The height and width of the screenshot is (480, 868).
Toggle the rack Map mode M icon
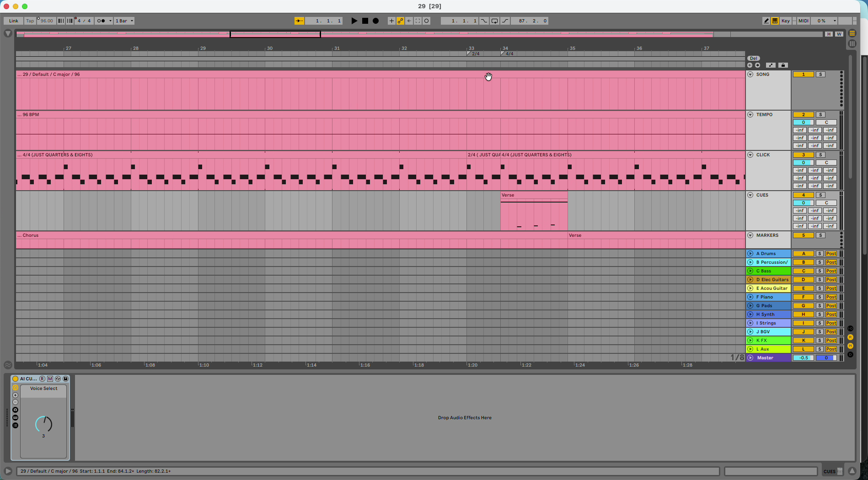pyautogui.click(x=50, y=379)
